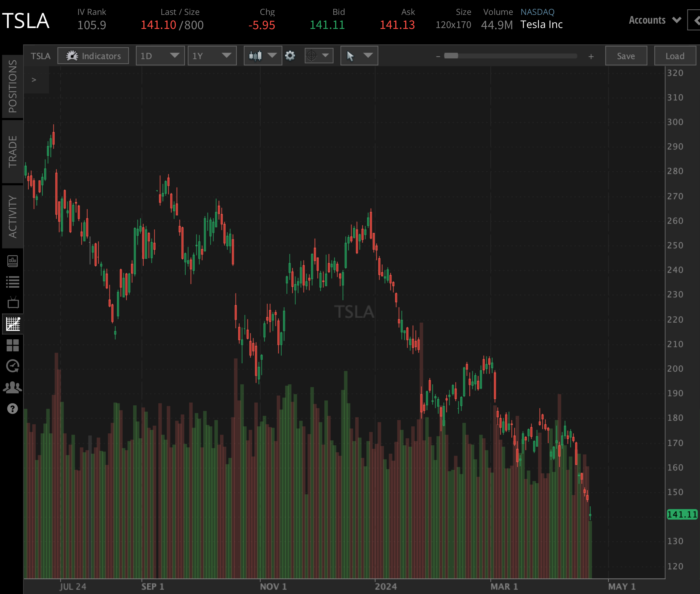Open the news book icon in sidebar

[x=13, y=261]
